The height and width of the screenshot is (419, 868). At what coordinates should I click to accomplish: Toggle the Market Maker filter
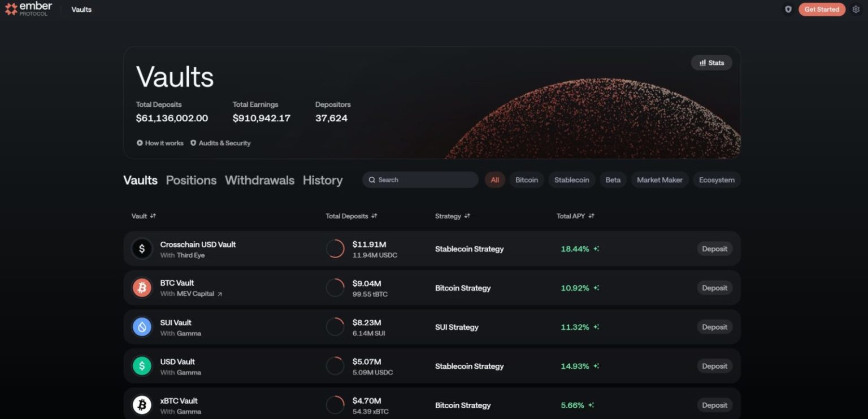click(659, 180)
